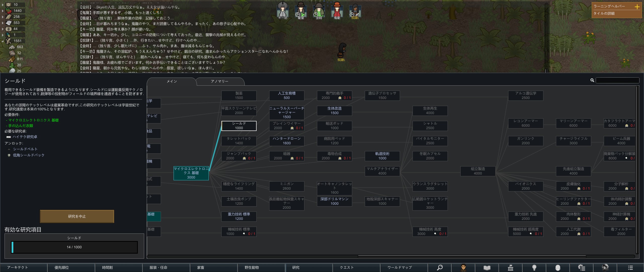This screenshot has width=644, height=272.
Task: Select the 軌道技術 research project
Action: pyautogui.click(x=382, y=156)
